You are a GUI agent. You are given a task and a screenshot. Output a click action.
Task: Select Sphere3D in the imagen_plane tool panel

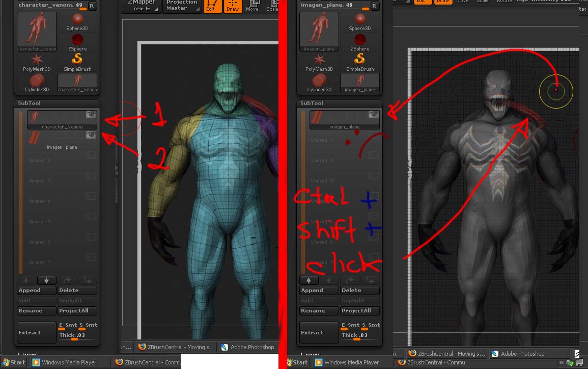pos(359,22)
